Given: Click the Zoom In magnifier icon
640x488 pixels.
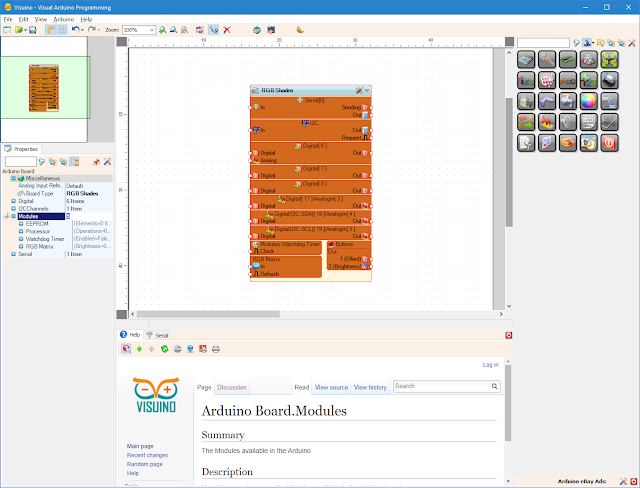Looking at the screenshot, I should (x=162, y=30).
